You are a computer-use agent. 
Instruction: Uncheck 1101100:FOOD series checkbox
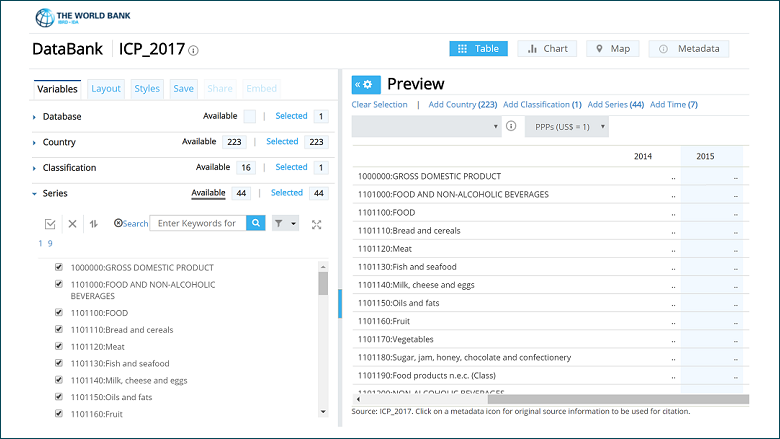pos(59,312)
